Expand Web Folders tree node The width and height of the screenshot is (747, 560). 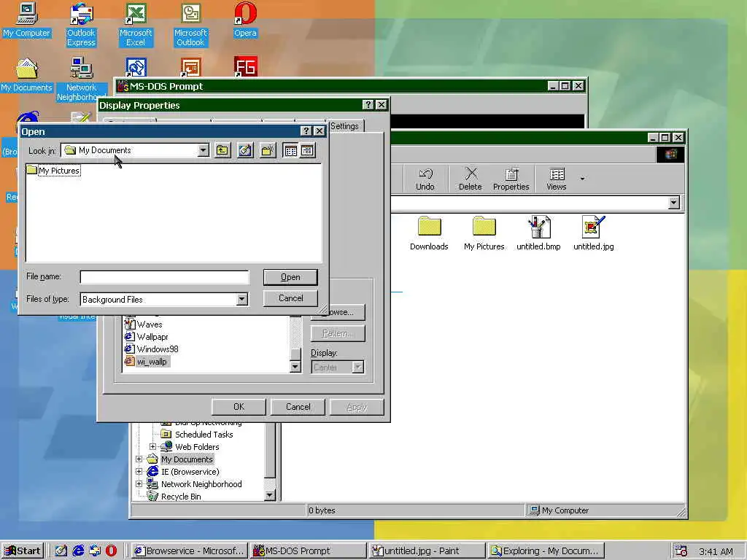coord(152,447)
